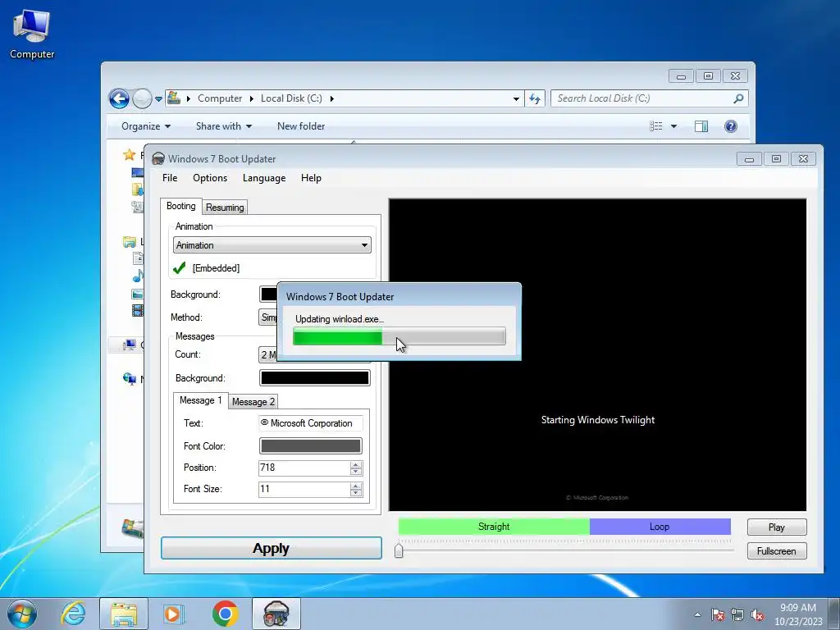
Task: Open the Options menu
Action: tap(210, 178)
